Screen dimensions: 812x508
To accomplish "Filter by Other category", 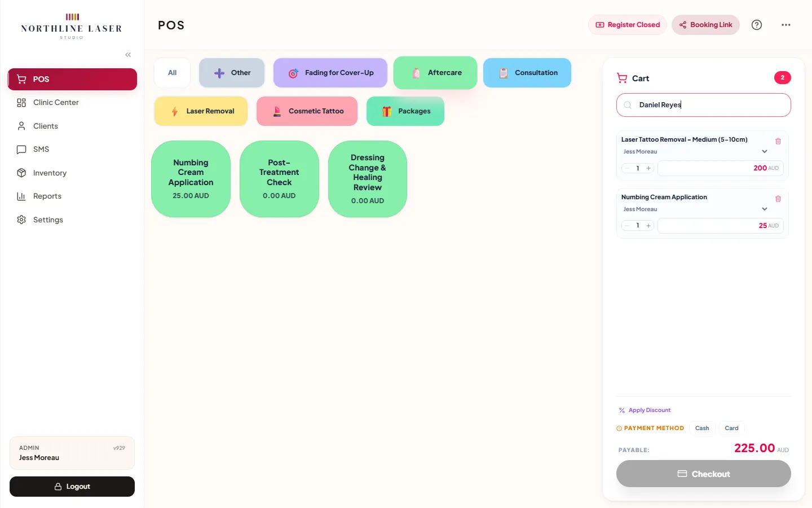I will (x=232, y=73).
